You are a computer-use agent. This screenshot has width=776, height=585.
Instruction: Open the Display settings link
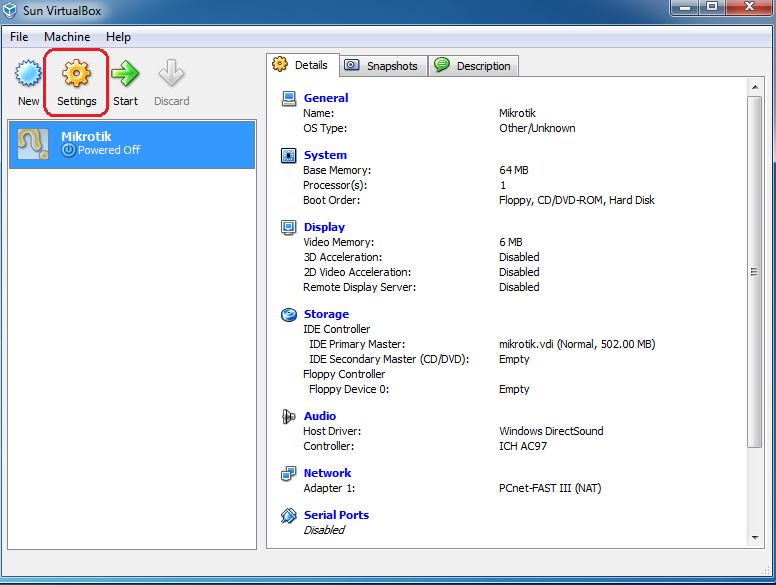point(324,227)
